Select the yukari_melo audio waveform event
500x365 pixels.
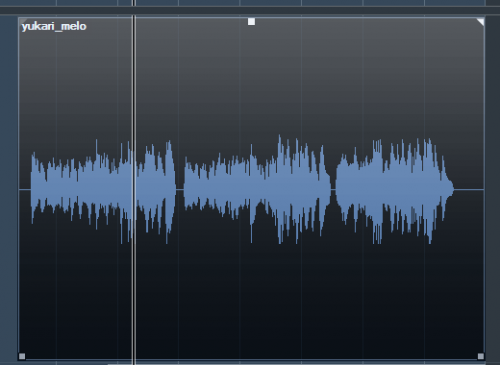[251, 189]
